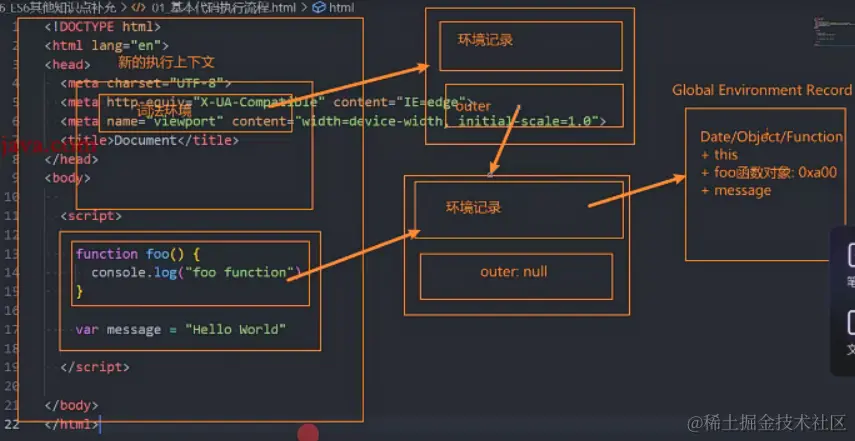The width and height of the screenshot is (855, 441).
Task: Click the "Hello World" string literal
Action: [x=236, y=329]
